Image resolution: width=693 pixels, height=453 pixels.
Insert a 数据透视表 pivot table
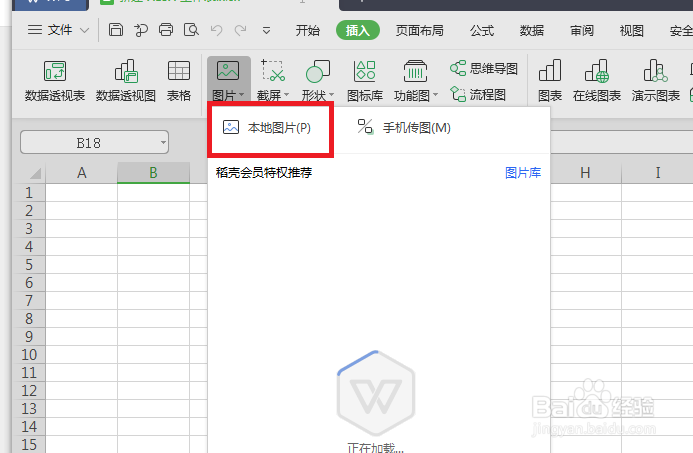pos(55,81)
